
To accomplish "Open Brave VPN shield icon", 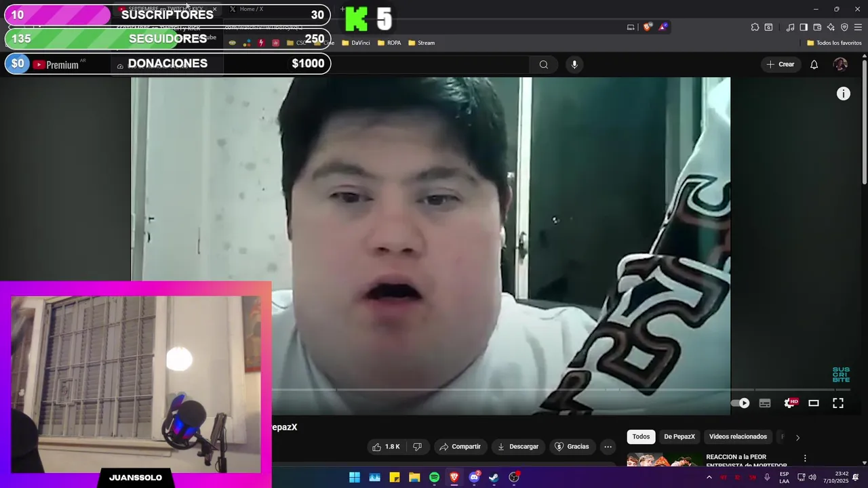I will [844, 27].
